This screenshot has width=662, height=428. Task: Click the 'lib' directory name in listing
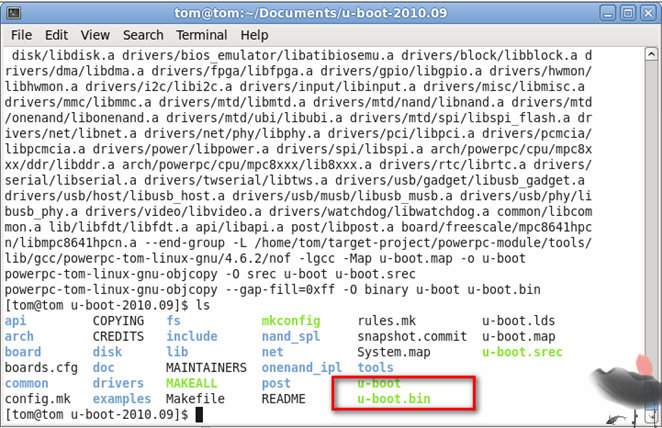coord(177,352)
